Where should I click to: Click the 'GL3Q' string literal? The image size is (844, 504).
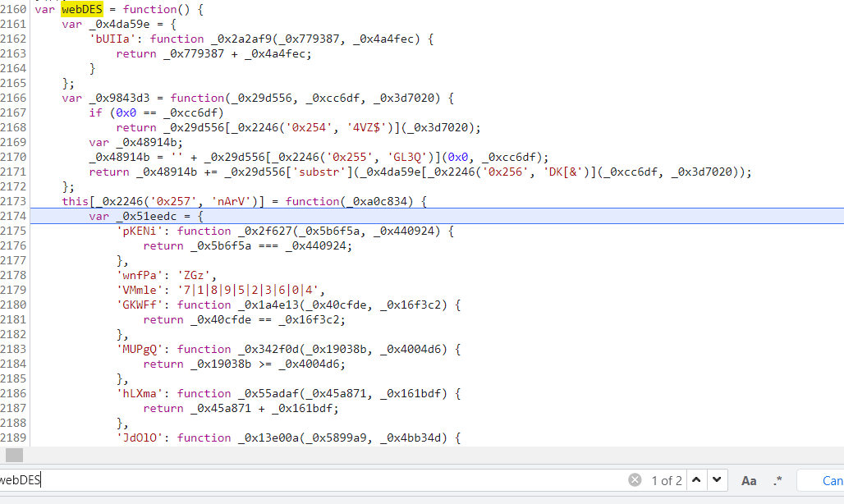(407, 157)
